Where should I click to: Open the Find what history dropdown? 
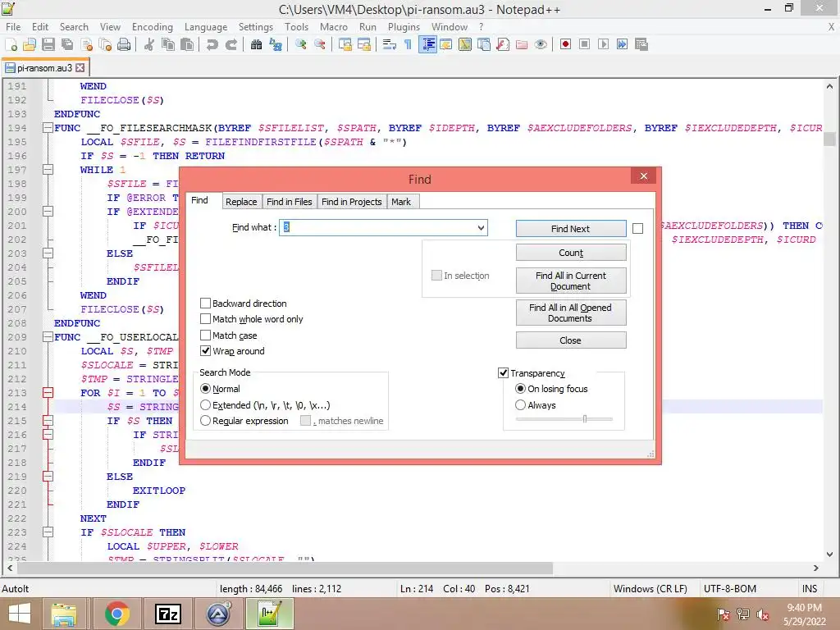tap(481, 228)
